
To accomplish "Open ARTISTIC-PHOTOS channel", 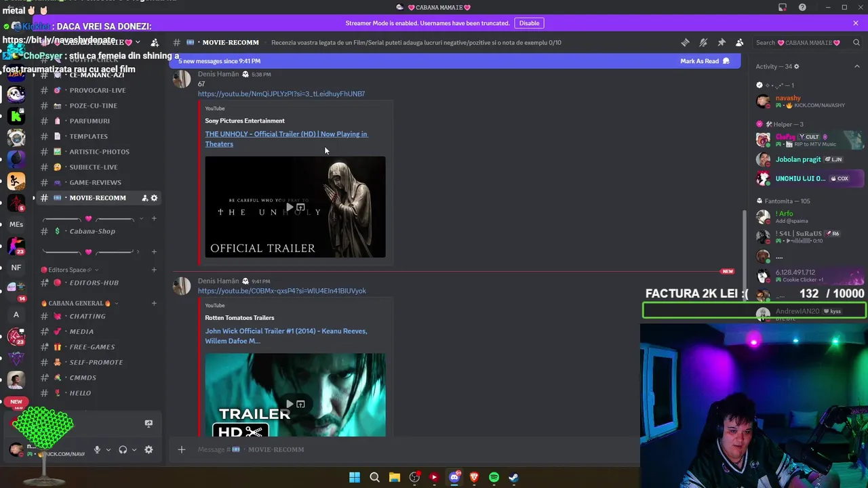I will [x=98, y=152].
